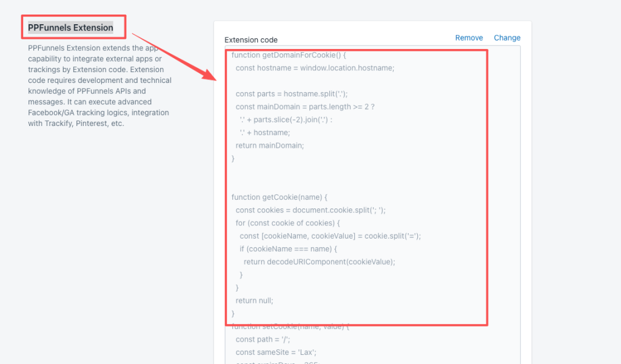
Task: Click the Change link above the code
Action: click(507, 38)
